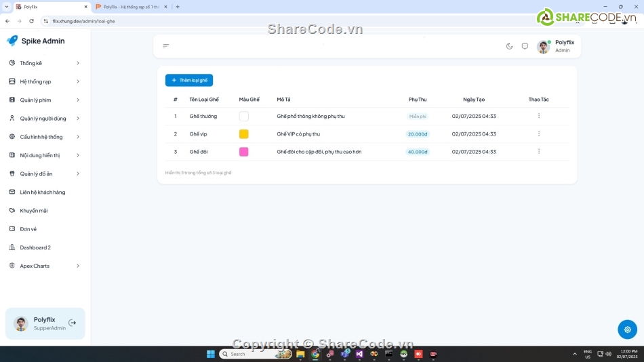The height and width of the screenshot is (362, 644).
Task: Click the yellow color swatch for Ghế vip
Action: (243, 134)
